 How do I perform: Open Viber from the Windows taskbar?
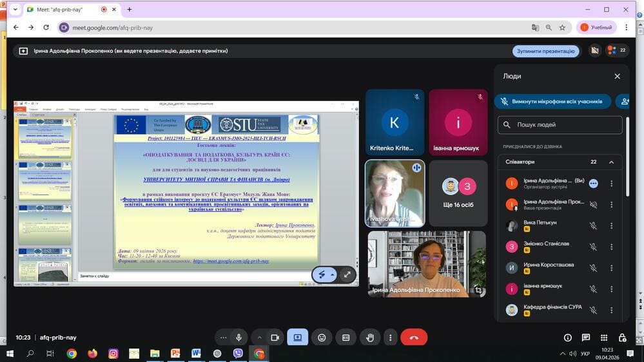point(238,354)
